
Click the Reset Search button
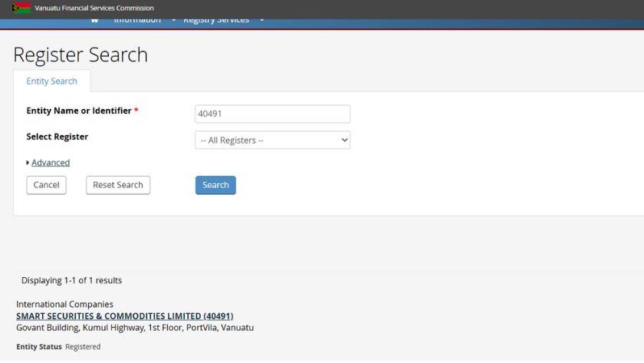point(118,185)
